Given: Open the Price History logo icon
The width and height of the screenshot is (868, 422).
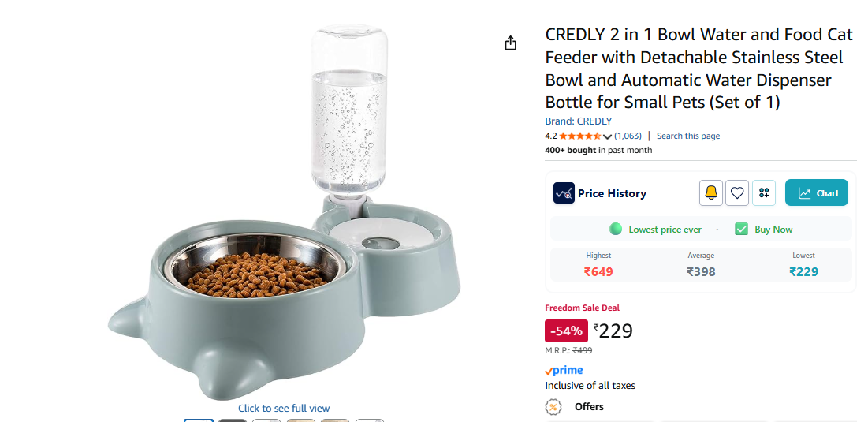Looking at the screenshot, I should 564,193.
